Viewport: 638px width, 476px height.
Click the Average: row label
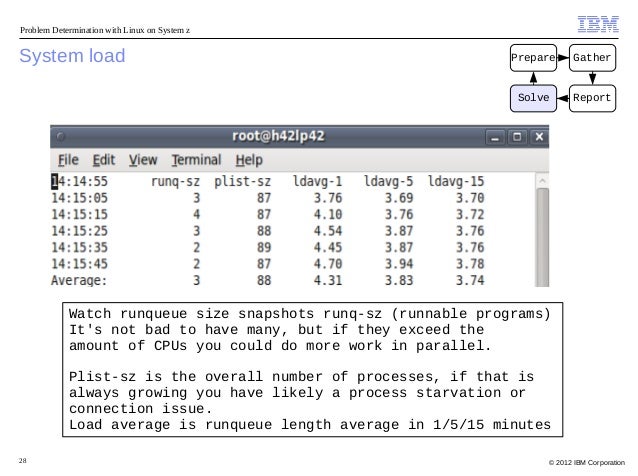pos(79,281)
